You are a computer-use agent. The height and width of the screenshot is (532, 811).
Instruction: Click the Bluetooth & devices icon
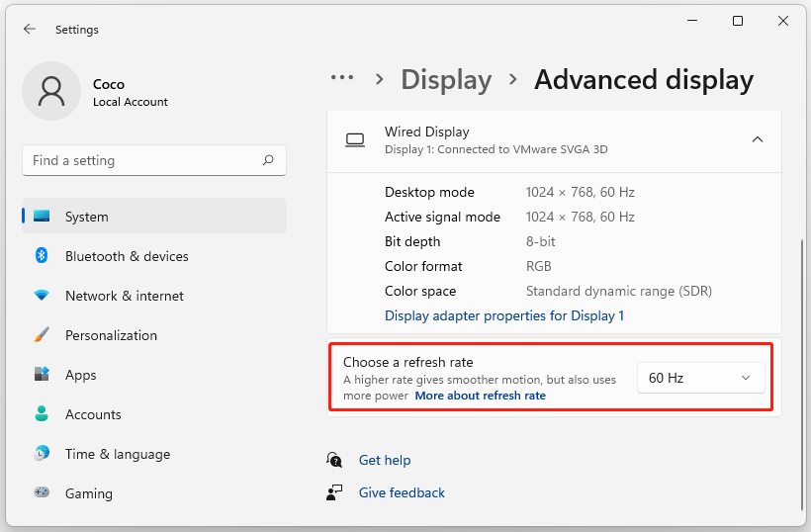coord(42,256)
